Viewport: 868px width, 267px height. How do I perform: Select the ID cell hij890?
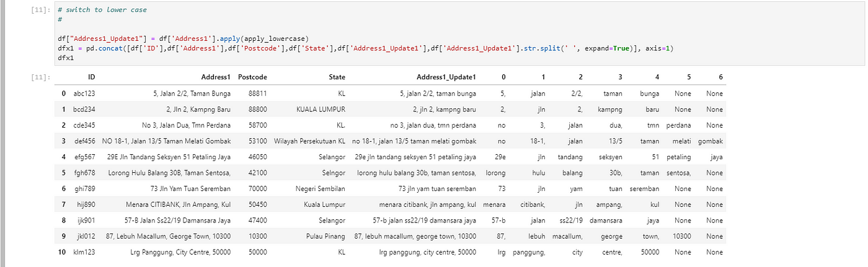pyautogui.click(x=84, y=204)
